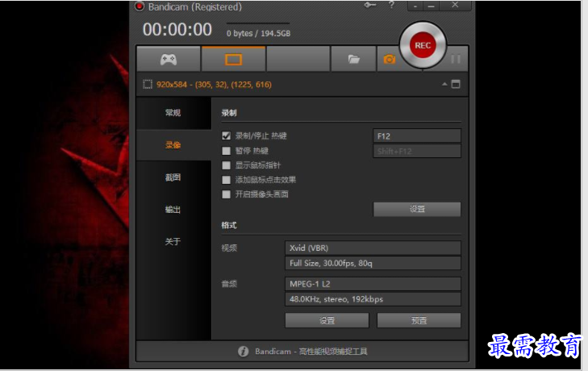Image resolution: width=588 pixels, height=371 pixels.
Task: Start recording with the REC button
Action: [423, 45]
